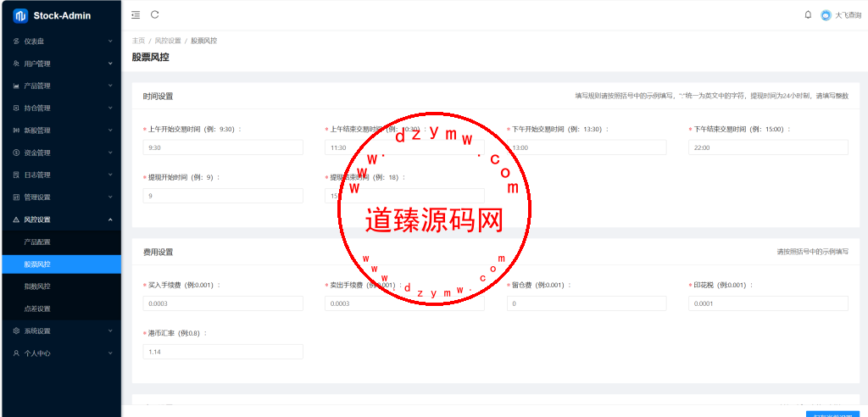Focus the 留仓费 input field
The width and height of the screenshot is (868, 417).
587,303
